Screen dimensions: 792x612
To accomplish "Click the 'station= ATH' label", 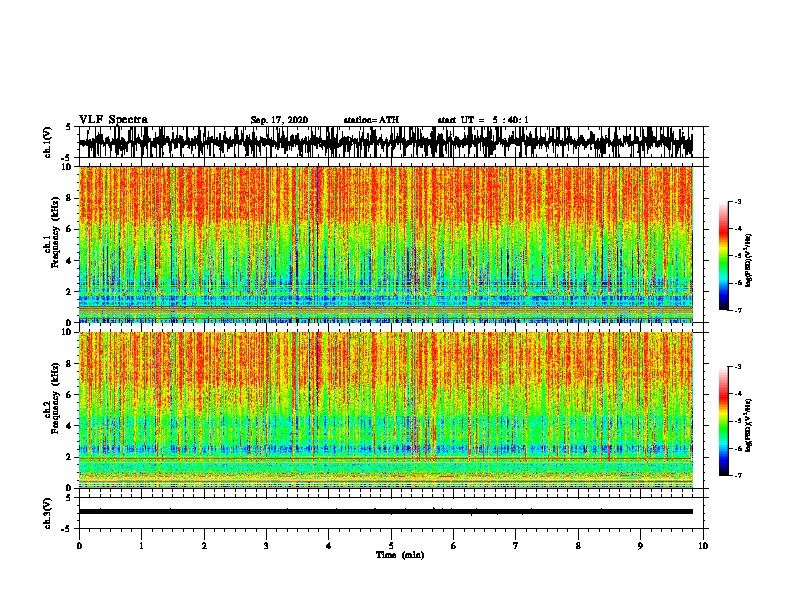I will coord(371,120).
